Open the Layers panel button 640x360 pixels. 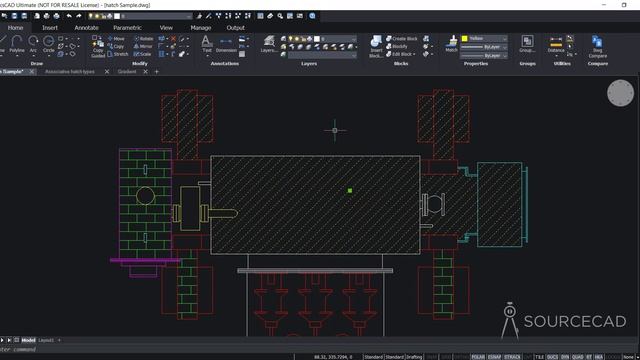pyautogui.click(x=269, y=44)
